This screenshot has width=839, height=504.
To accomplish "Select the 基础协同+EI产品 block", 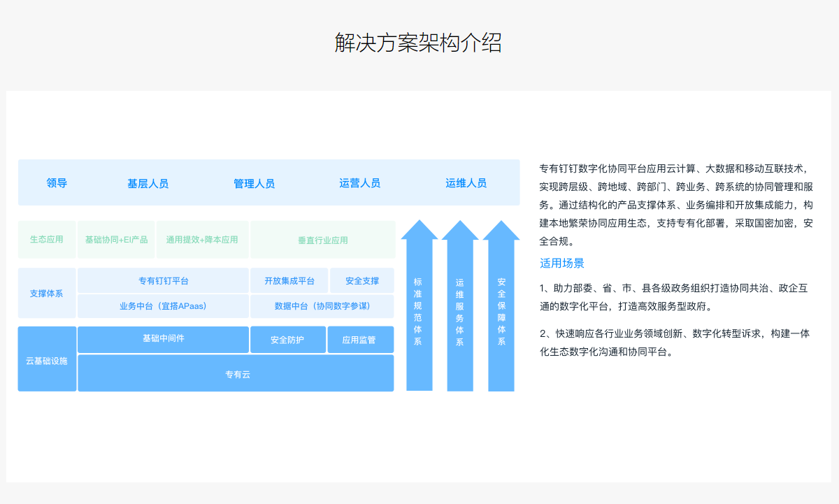I will [x=116, y=240].
